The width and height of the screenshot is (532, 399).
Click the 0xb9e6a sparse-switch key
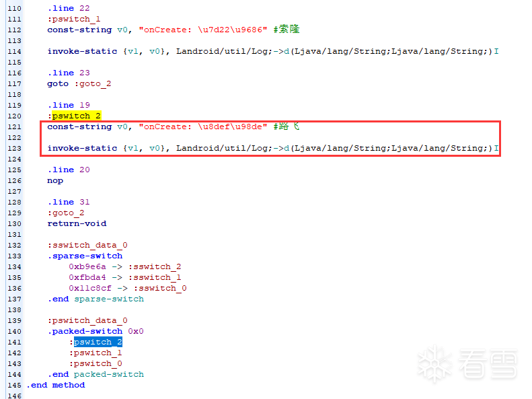87,266
